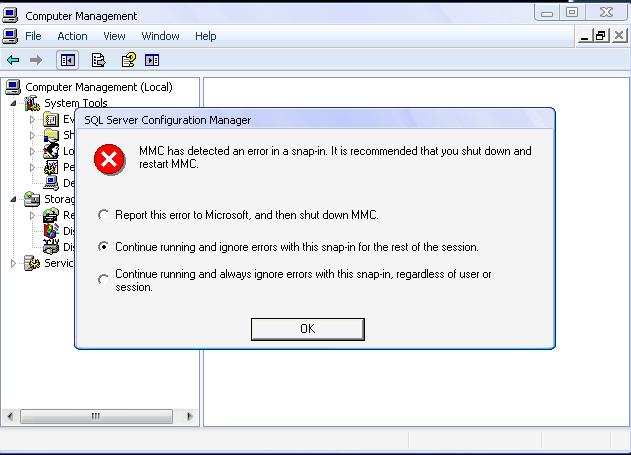This screenshot has width=631, height=455.
Task: Click the Shared Folders icon in the tree
Action: pos(51,135)
